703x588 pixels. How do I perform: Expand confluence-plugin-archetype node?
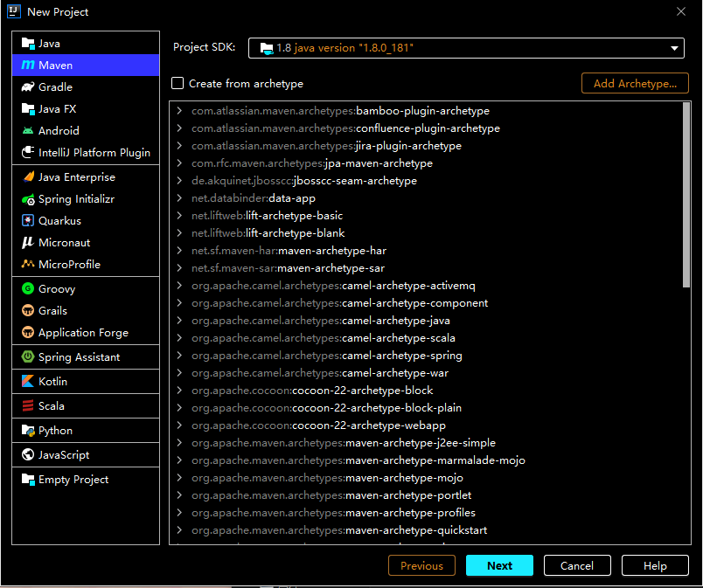179,128
